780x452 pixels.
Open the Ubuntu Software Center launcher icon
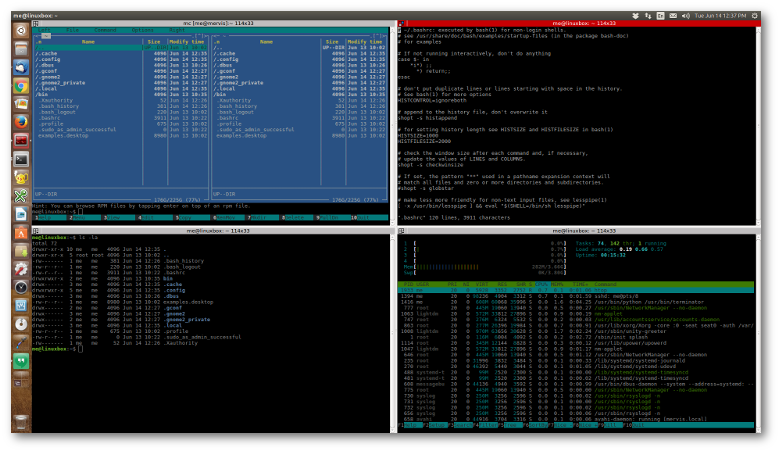pyautogui.click(x=21, y=233)
